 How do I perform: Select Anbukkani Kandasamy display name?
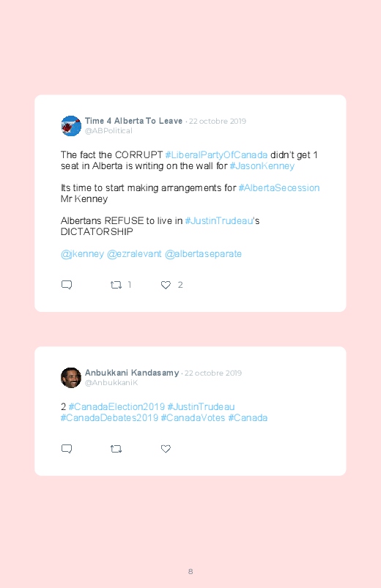132,373
